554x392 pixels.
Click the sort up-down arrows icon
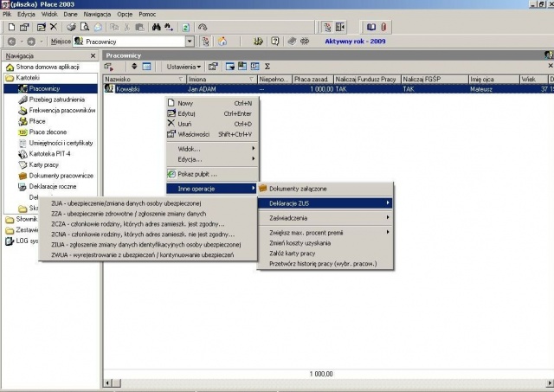(134, 66)
